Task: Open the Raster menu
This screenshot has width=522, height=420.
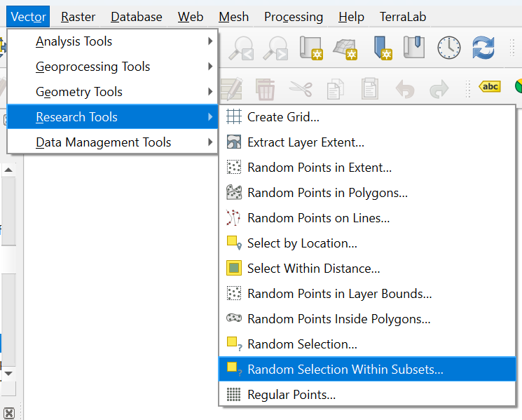Action: (78, 17)
